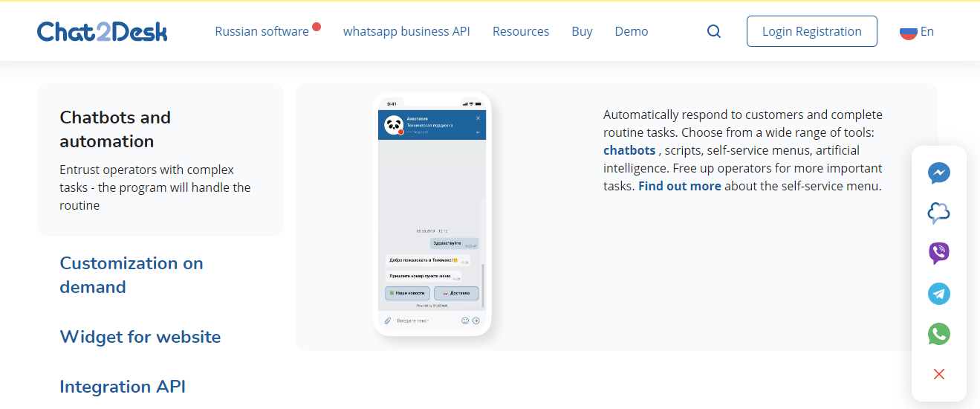Expand the Resources menu
The width and height of the screenshot is (980, 409).
(521, 31)
